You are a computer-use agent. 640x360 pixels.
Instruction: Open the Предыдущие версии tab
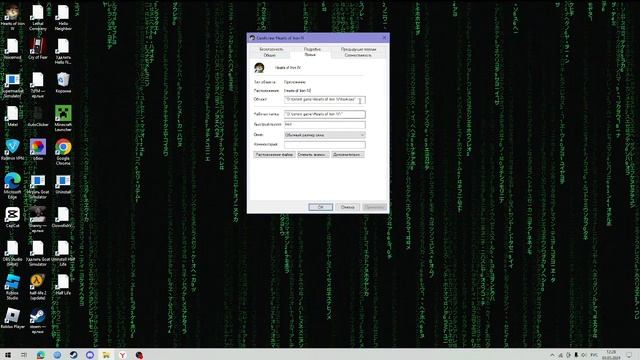click(x=358, y=49)
